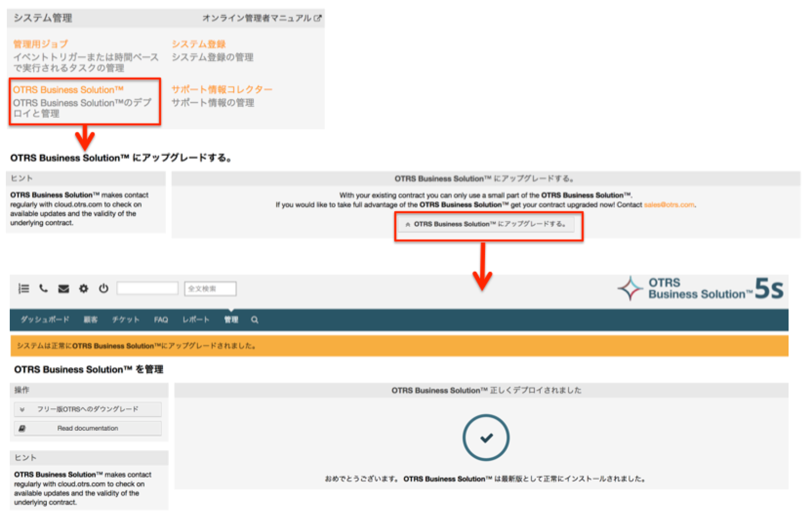Image resolution: width=812 pixels, height=520 pixels.
Task: Click the checkmark success circle icon
Action: click(x=486, y=438)
